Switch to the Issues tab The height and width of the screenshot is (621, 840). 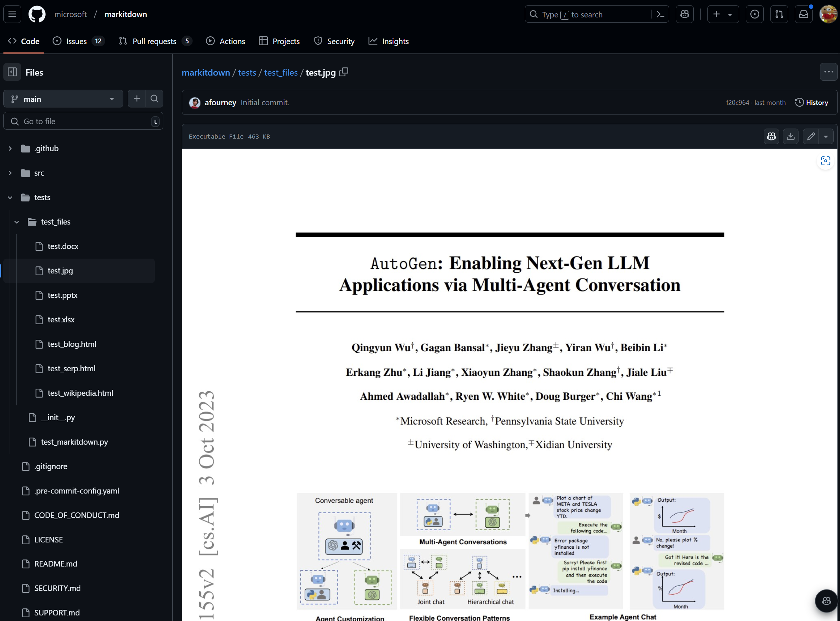pos(76,41)
